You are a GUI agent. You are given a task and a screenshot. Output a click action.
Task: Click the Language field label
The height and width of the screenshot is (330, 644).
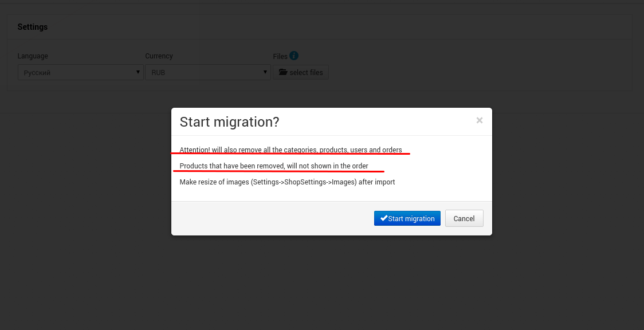[x=33, y=56]
